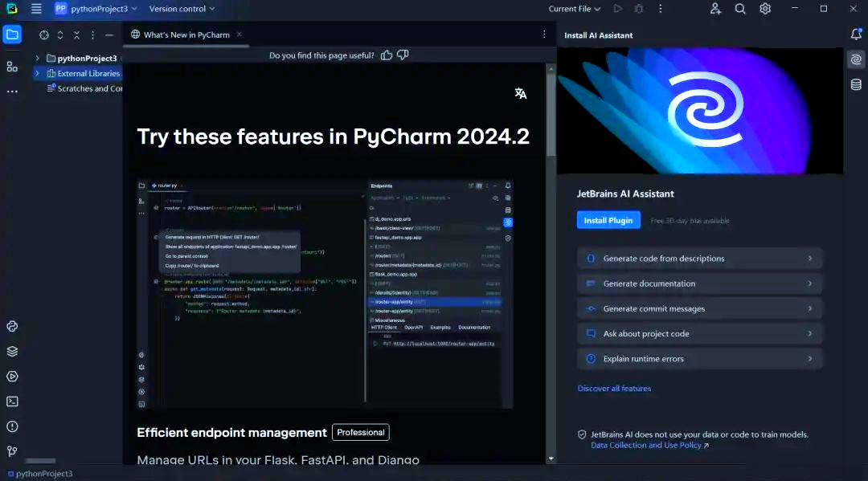Open the Problems tool window
Image resolution: width=868 pixels, height=481 pixels.
[x=11, y=426]
